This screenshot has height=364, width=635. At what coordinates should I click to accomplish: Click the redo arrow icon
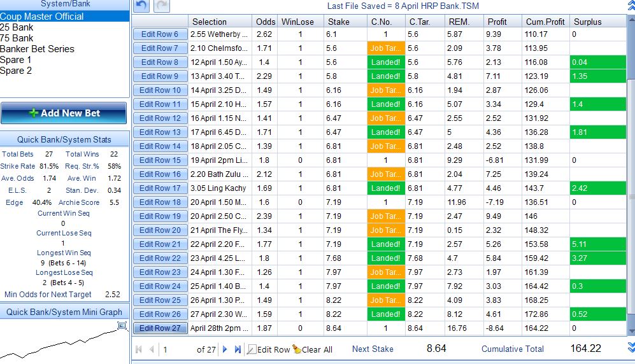point(161,5)
